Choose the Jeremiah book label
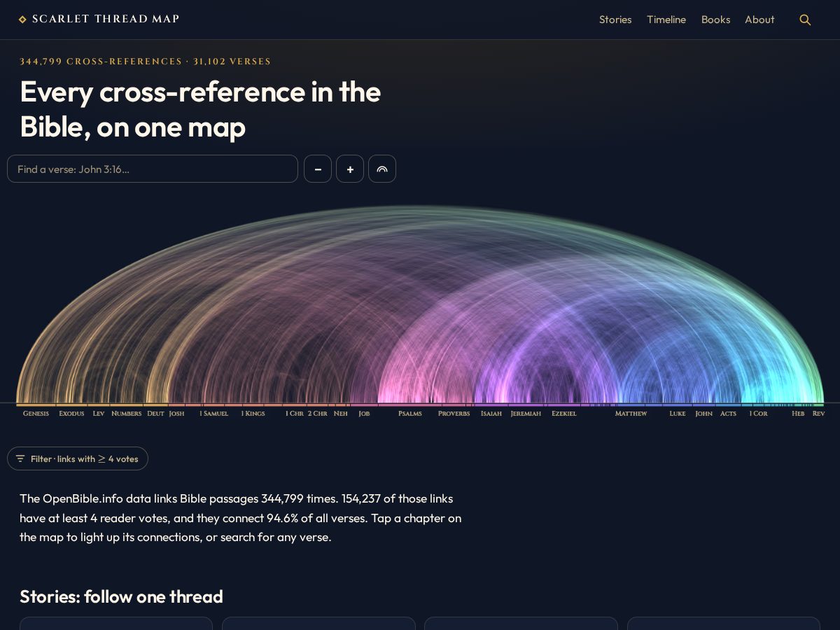Viewport: 840px width, 630px height. (x=526, y=414)
